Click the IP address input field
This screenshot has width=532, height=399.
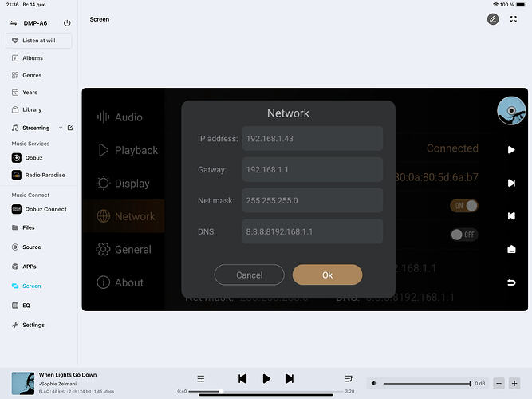[312, 139]
